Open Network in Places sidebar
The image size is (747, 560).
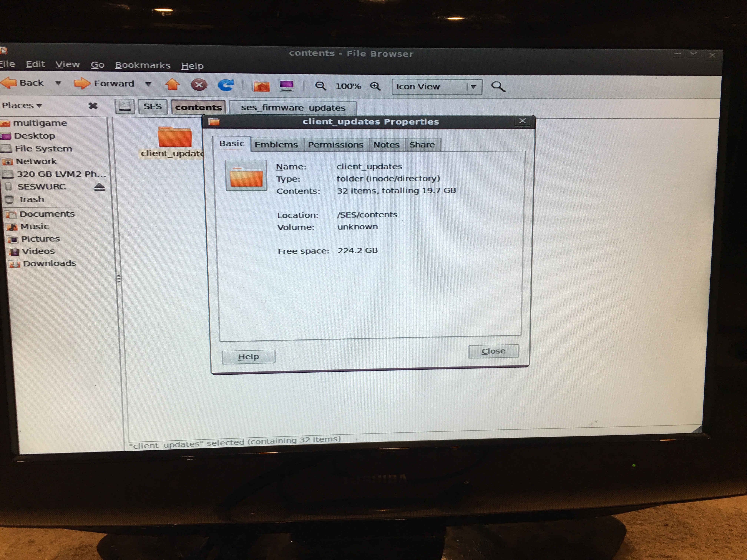click(x=29, y=161)
